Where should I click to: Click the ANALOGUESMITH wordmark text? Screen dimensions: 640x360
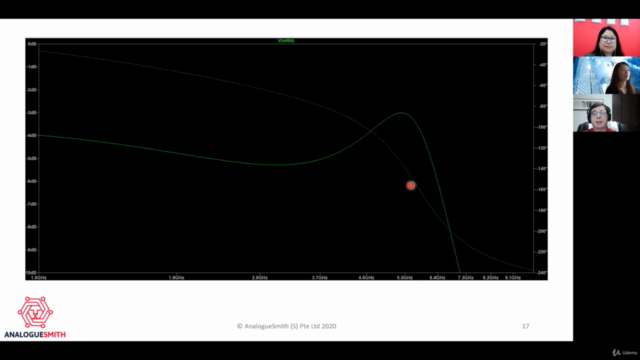[x=35, y=335]
